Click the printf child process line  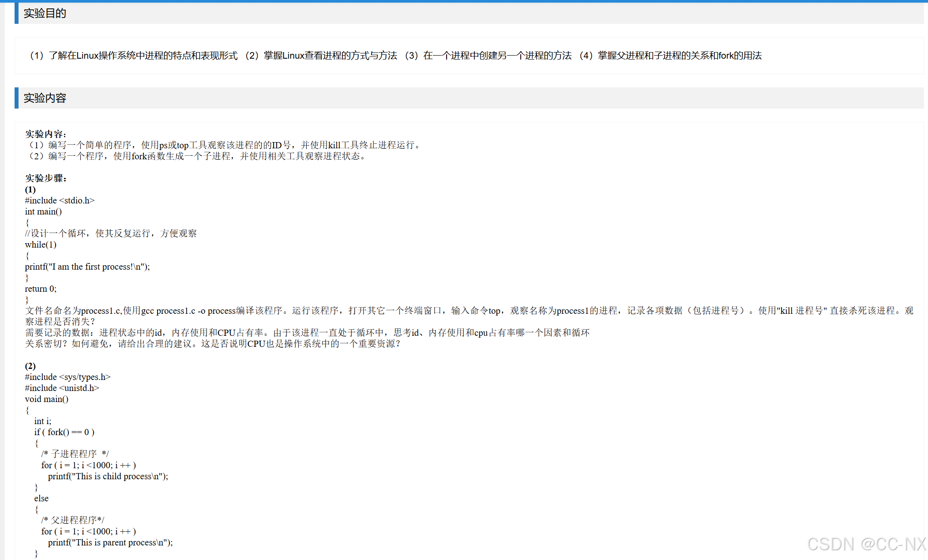click(x=108, y=476)
